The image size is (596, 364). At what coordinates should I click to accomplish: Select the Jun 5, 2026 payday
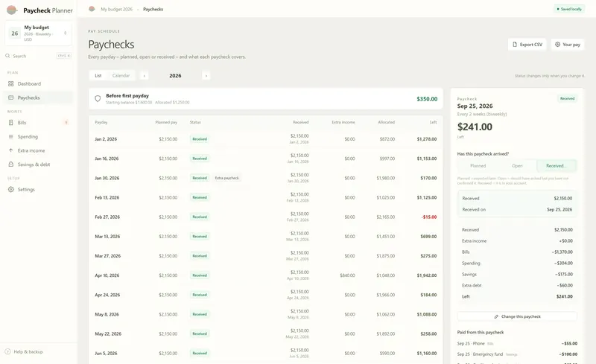tap(266, 354)
